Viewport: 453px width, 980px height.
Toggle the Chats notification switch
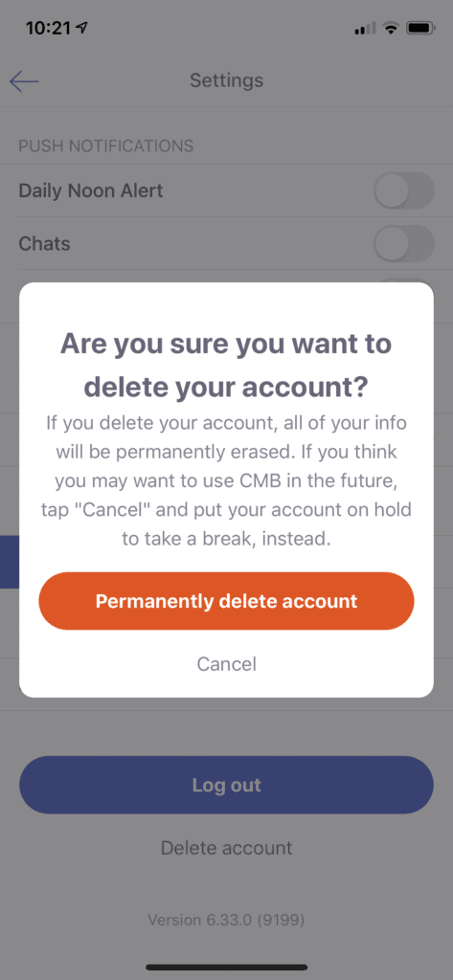pos(403,243)
